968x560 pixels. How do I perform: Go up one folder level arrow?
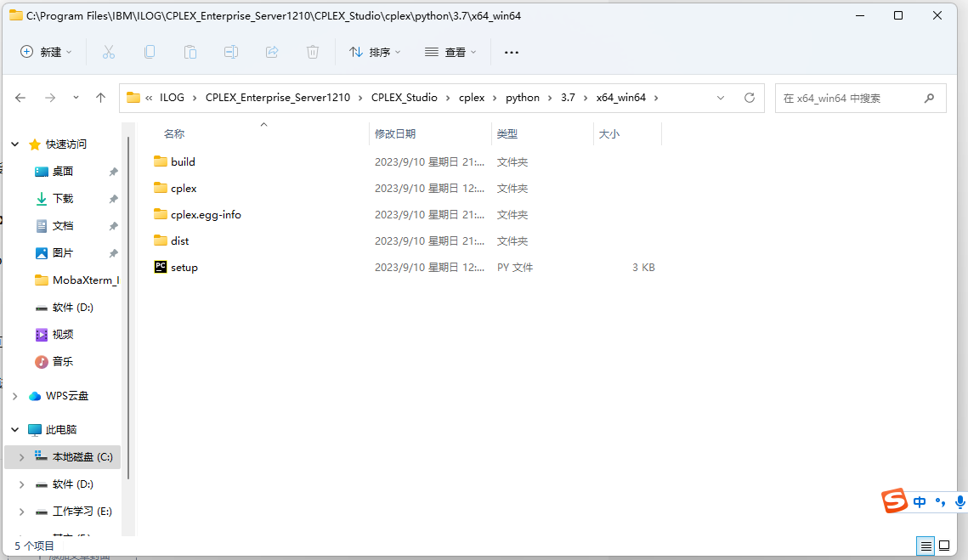(x=100, y=98)
